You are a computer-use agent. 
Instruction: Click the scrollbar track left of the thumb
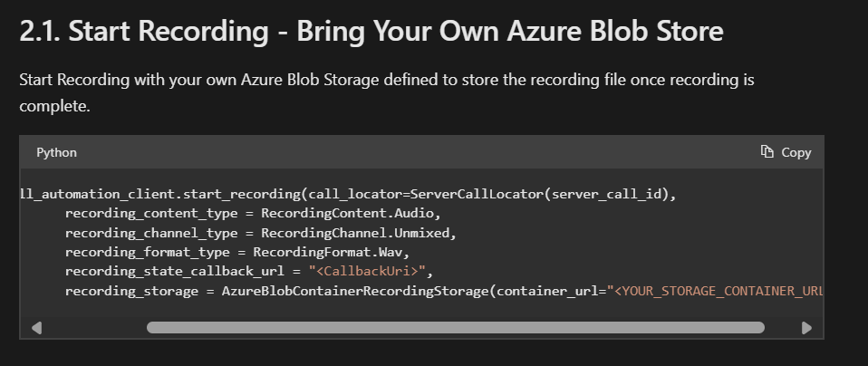click(x=94, y=328)
